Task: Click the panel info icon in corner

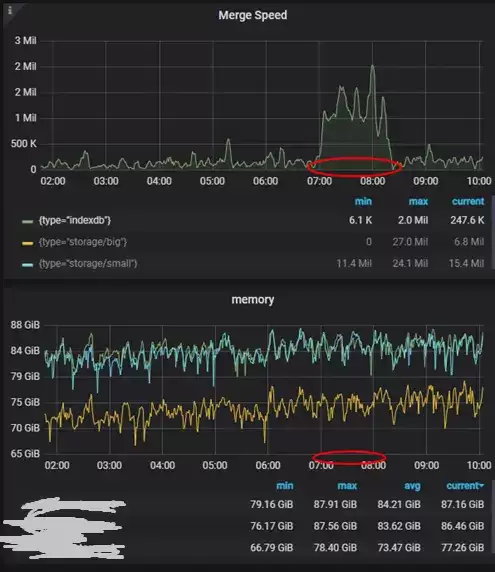Action: coord(9,10)
